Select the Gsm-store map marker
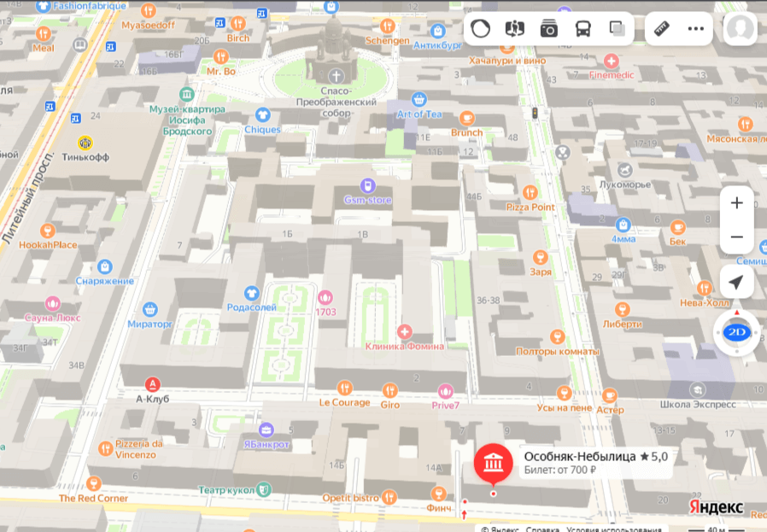This screenshot has width=767, height=532. point(367,185)
